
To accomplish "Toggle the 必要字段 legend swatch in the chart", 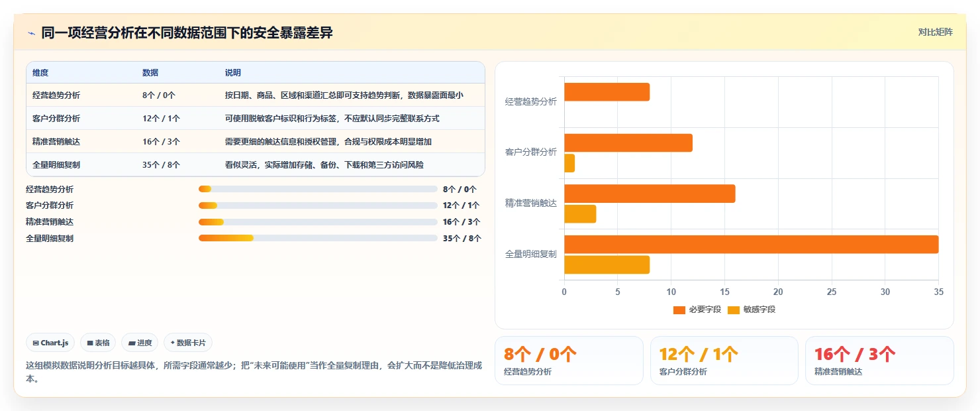I will 679,310.
